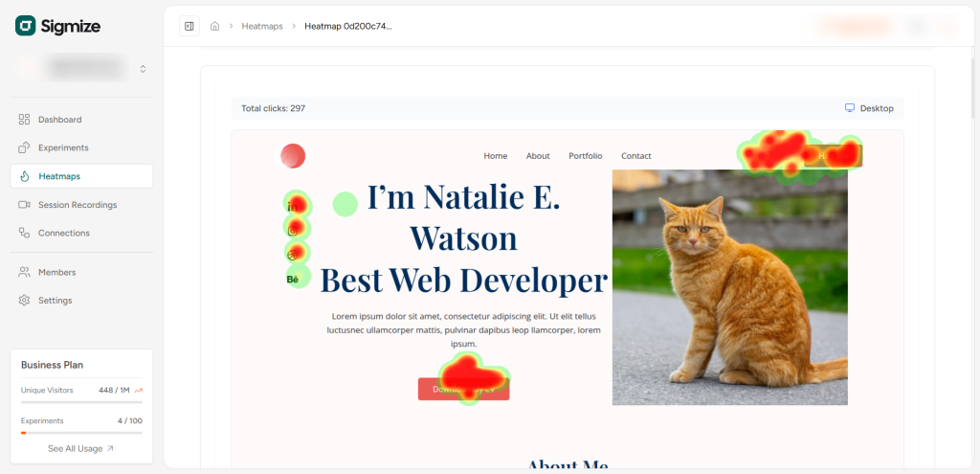
Task: Click the Experiments usage progress bar
Action: pos(81,433)
